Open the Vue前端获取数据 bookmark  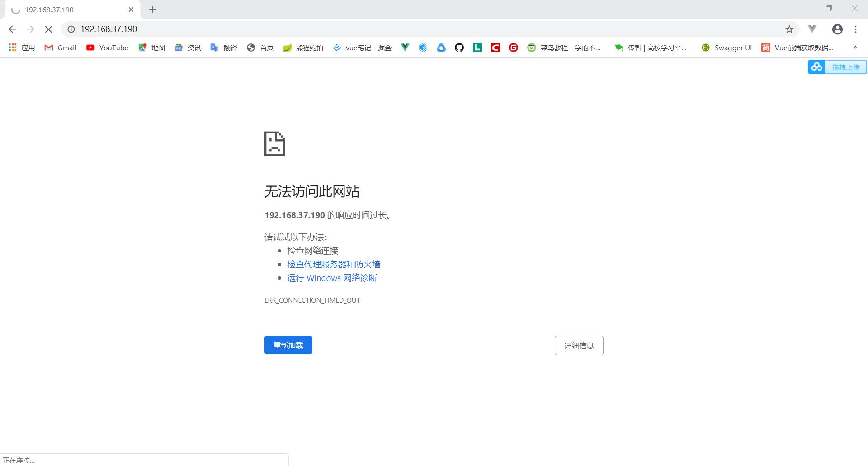point(797,48)
